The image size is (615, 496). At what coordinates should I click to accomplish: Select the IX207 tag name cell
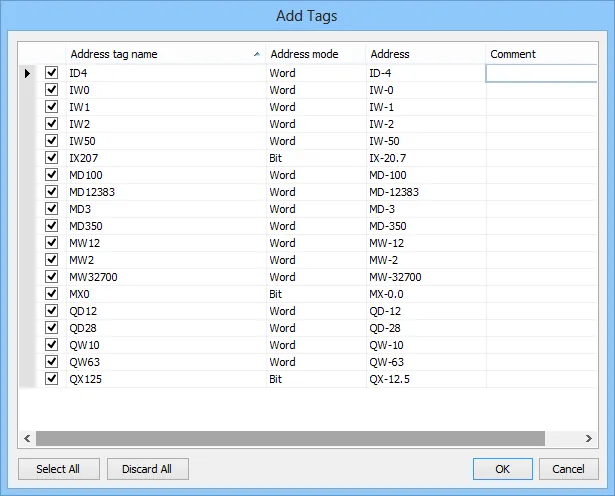click(x=166, y=158)
